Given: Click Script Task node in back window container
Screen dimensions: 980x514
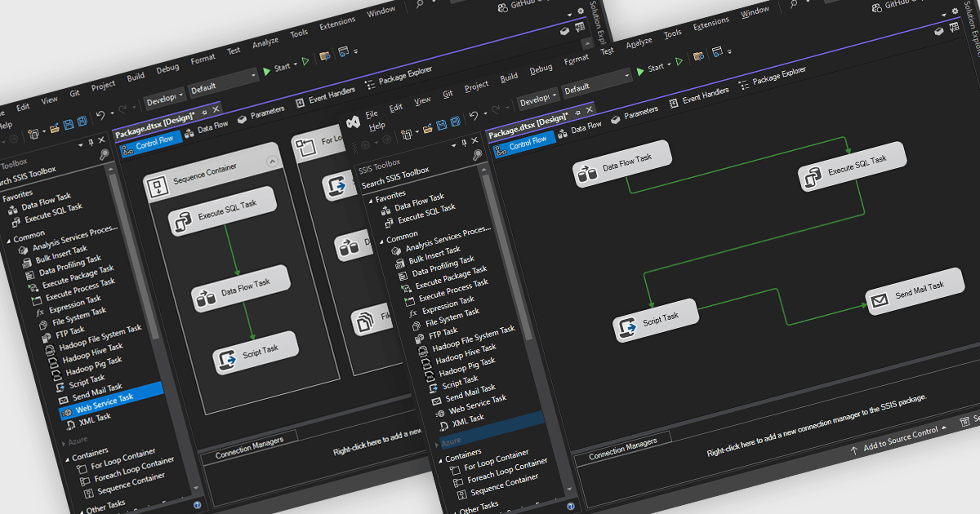Looking at the screenshot, I should pos(256,353).
